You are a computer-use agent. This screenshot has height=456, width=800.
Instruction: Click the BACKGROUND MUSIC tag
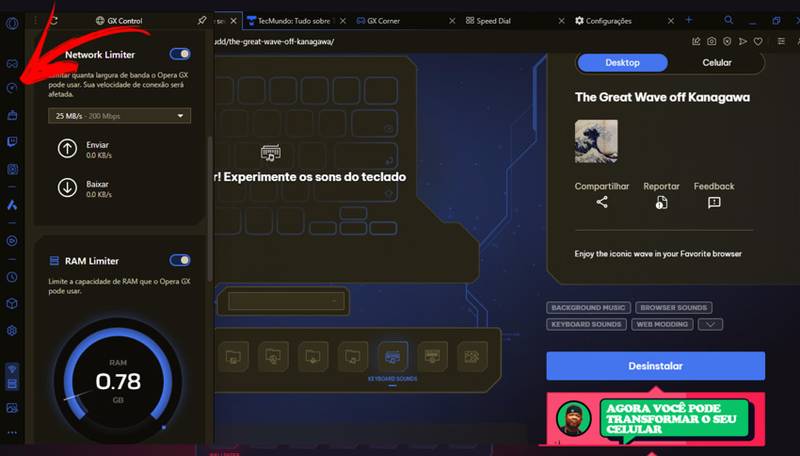click(588, 308)
